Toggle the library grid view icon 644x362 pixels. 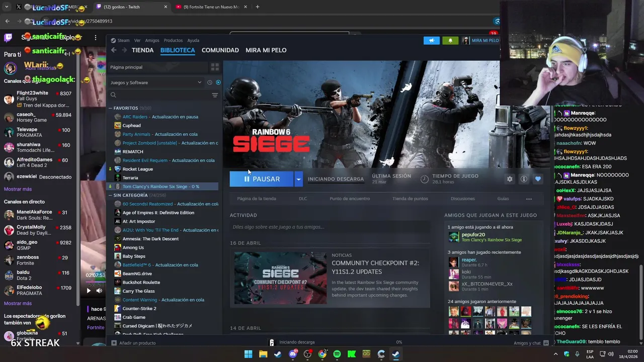[215, 67]
